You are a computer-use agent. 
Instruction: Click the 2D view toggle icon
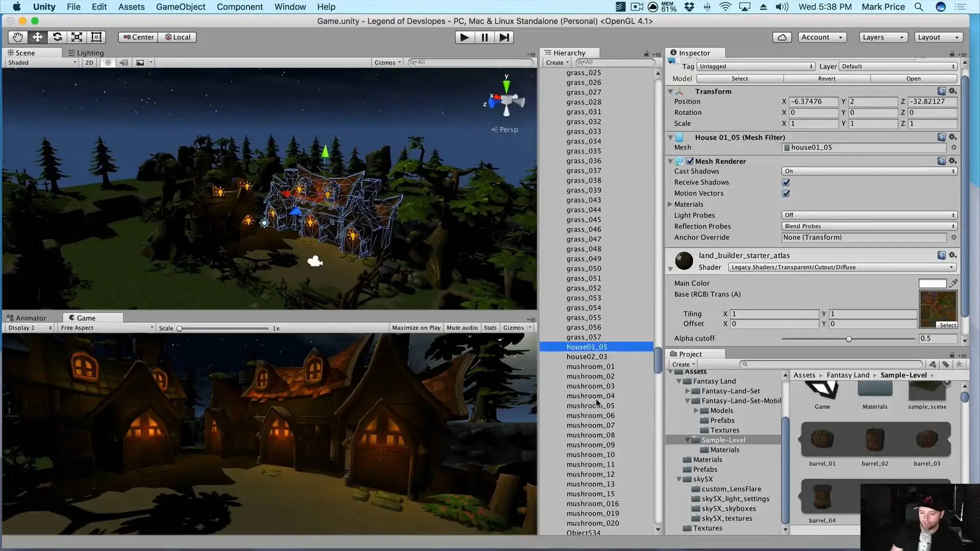[89, 62]
